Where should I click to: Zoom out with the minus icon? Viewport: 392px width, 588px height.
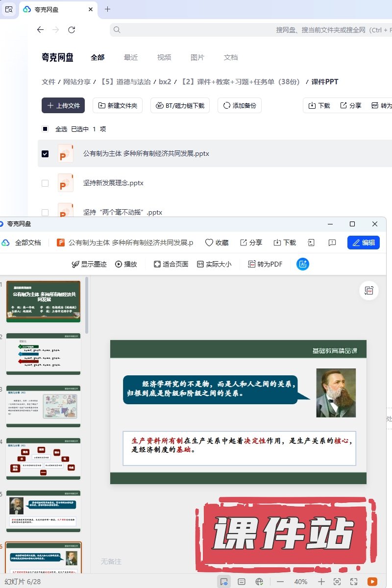coord(280,582)
